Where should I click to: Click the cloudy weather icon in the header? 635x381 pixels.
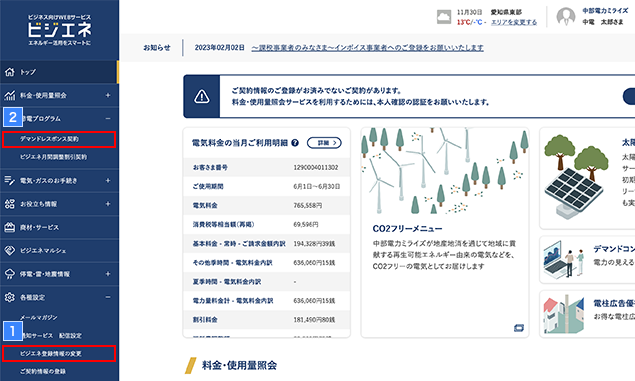tap(444, 17)
